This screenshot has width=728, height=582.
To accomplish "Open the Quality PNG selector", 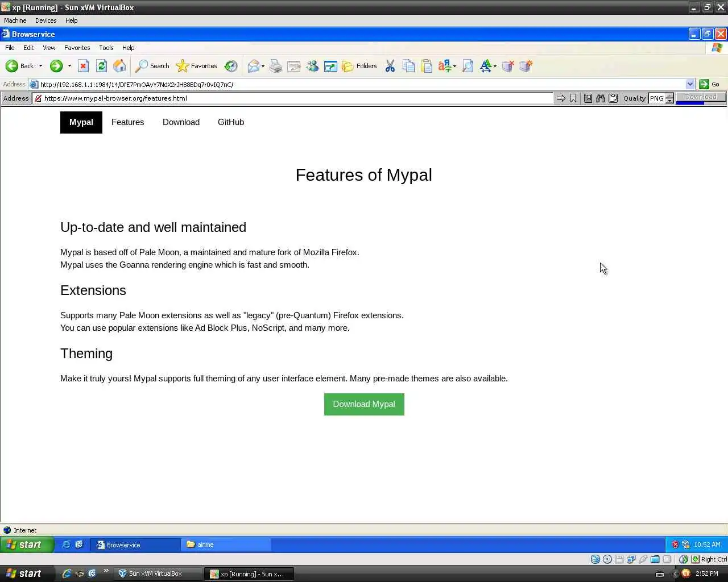I will pos(661,98).
